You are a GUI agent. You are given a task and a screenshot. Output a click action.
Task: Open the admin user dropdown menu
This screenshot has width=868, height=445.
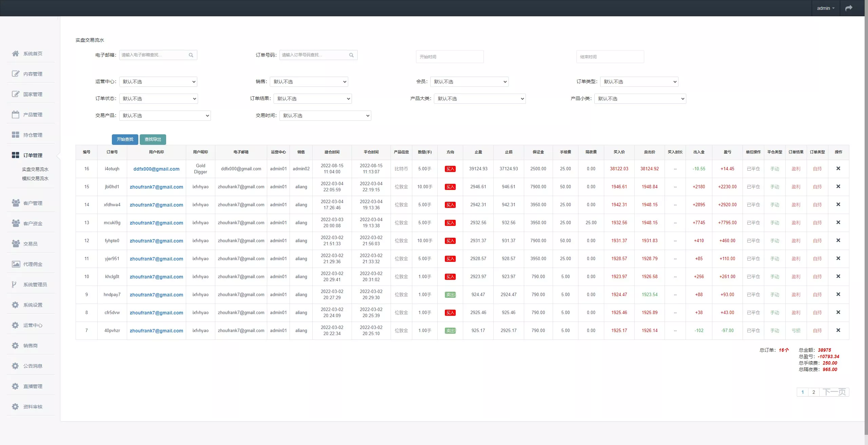tap(825, 8)
